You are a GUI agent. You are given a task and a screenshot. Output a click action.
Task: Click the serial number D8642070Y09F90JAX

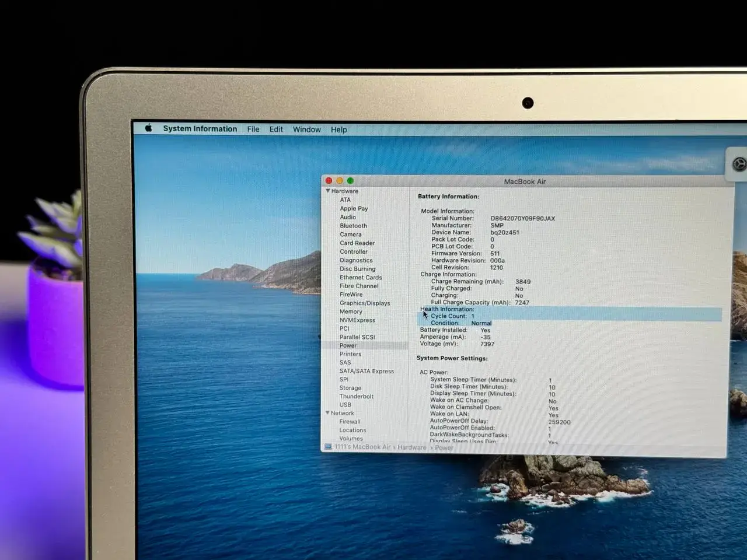tap(522, 218)
